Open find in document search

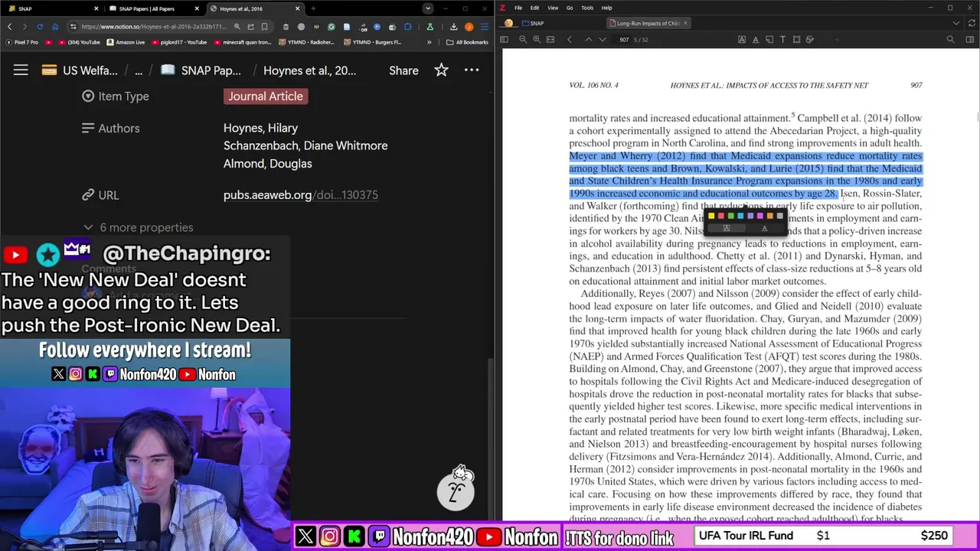(951, 39)
